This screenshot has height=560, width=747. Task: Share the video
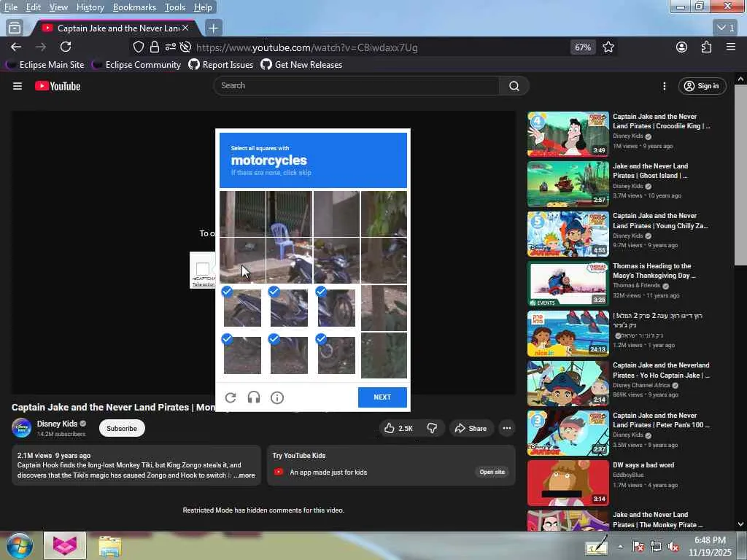(x=471, y=428)
